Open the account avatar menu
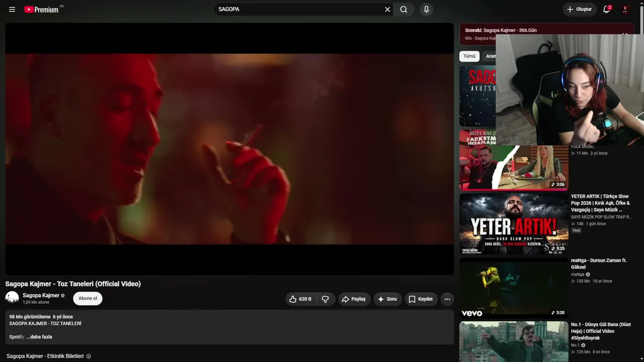 (626, 10)
